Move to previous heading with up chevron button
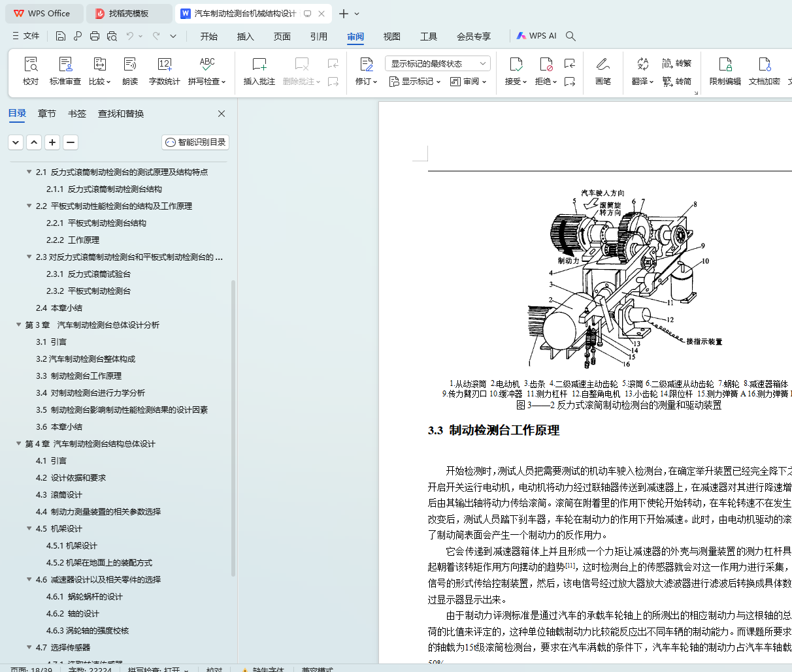The width and height of the screenshot is (792, 672). tap(34, 142)
